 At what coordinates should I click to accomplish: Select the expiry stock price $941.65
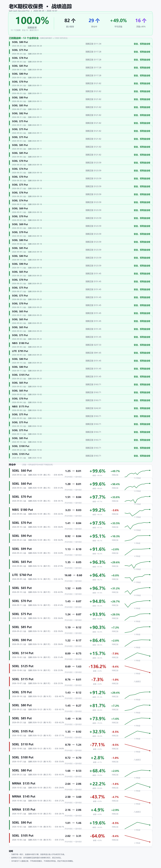pyautogui.click(x=93, y=353)
